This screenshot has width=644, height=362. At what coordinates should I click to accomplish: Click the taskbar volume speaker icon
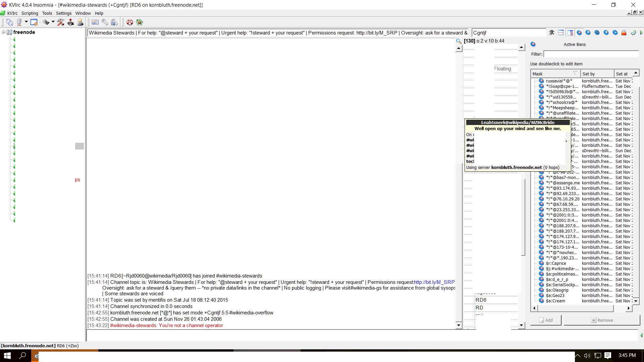[587, 355]
